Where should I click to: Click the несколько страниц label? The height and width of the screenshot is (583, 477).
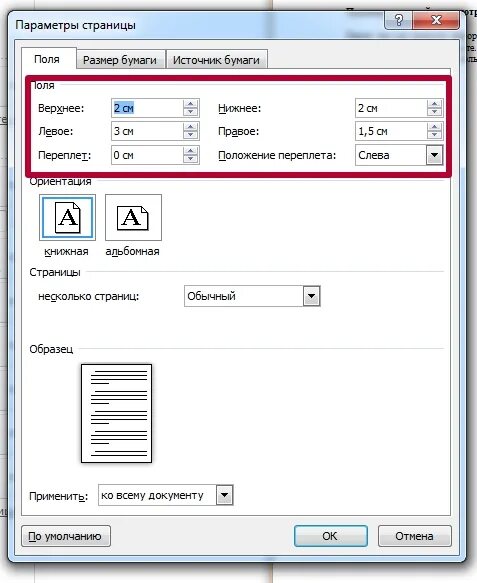tap(88, 296)
